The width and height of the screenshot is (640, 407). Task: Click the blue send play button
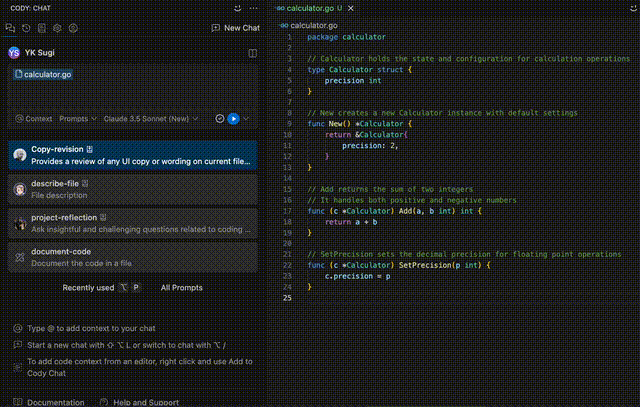pyautogui.click(x=233, y=118)
